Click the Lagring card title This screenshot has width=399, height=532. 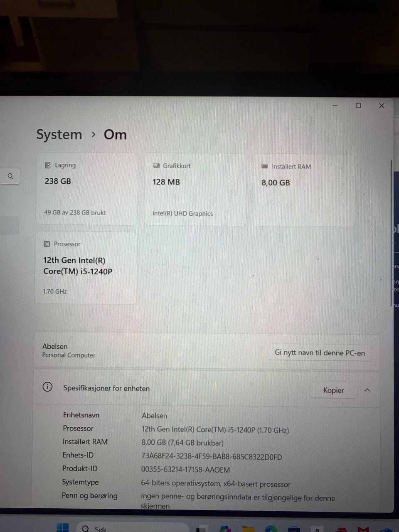click(65, 165)
